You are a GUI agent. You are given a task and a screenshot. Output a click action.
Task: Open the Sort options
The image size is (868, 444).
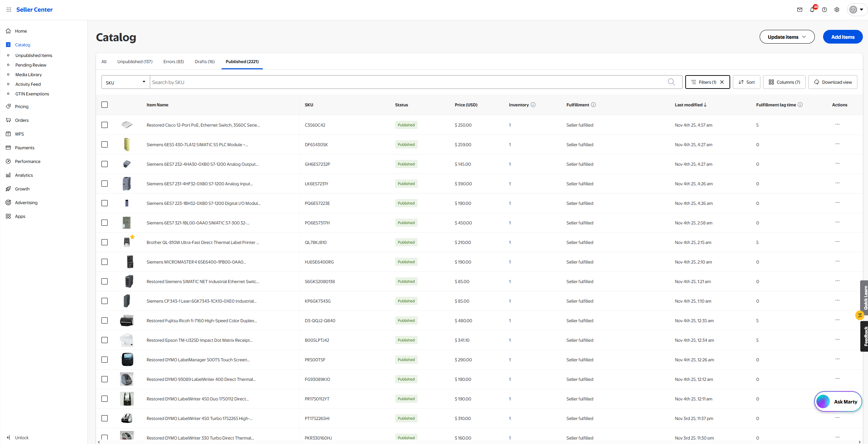pyautogui.click(x=746, y=82)
